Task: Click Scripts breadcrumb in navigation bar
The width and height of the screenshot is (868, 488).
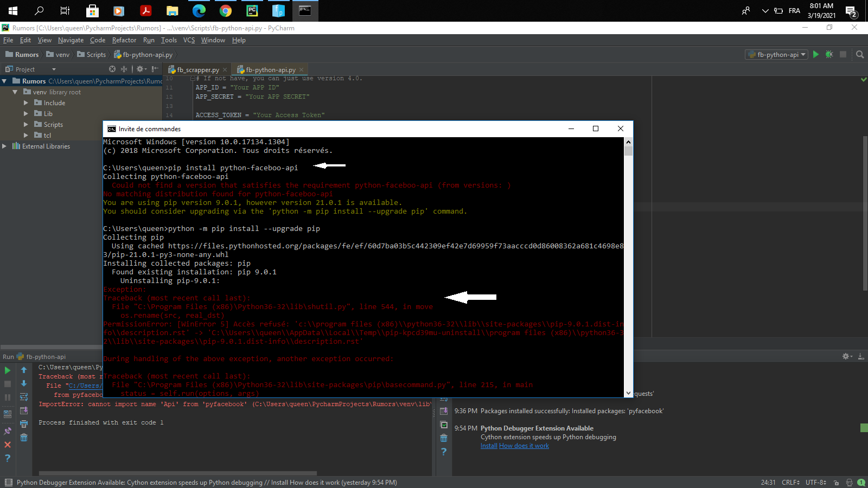Action: (x=92, y=55)
